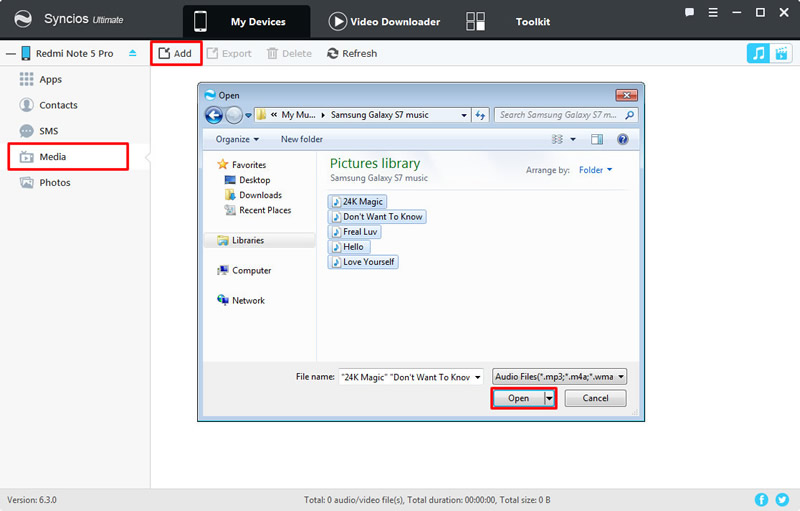Select the Love Yourself song file
The image size is (800, 511).
363,262
